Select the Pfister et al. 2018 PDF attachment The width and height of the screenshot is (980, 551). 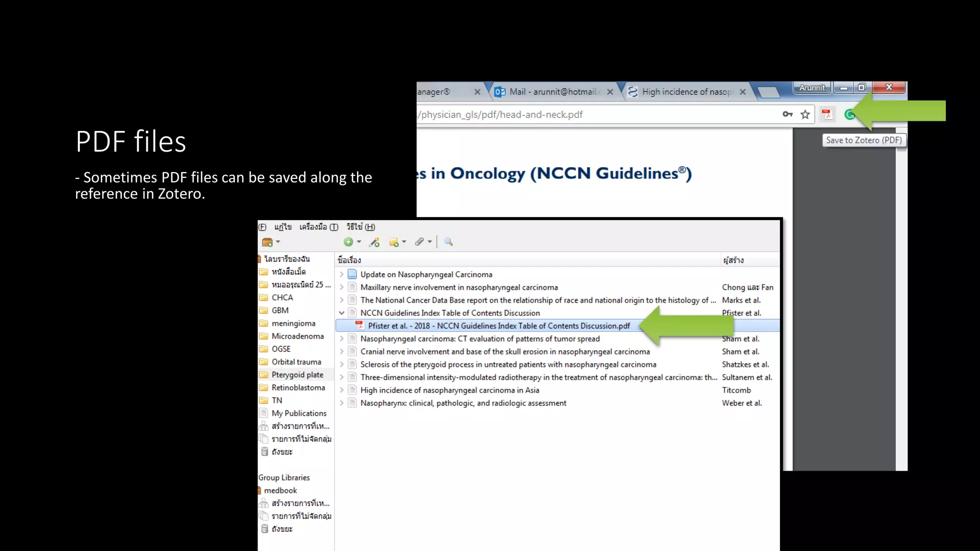tap(499, 326)
